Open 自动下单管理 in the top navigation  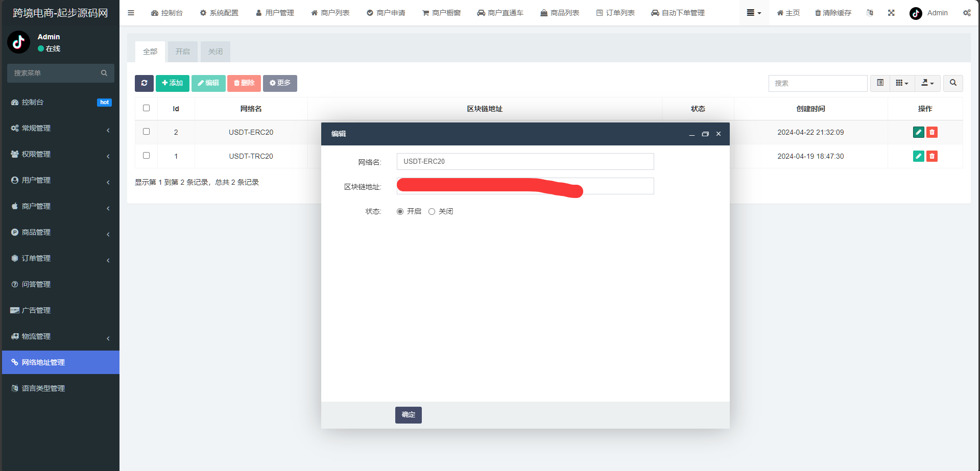pos(678,13)
